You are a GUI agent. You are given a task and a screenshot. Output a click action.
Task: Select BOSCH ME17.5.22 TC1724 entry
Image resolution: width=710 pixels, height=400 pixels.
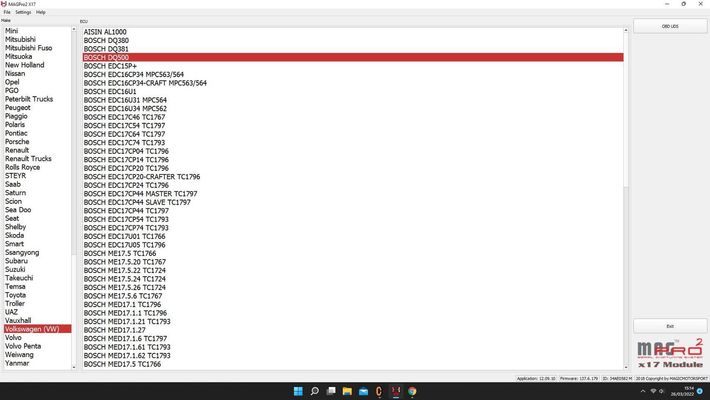click(353, 270)
